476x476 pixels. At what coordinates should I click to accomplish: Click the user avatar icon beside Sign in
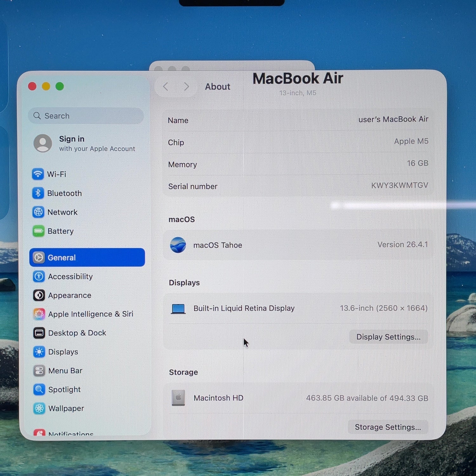(x=43, y=143)
